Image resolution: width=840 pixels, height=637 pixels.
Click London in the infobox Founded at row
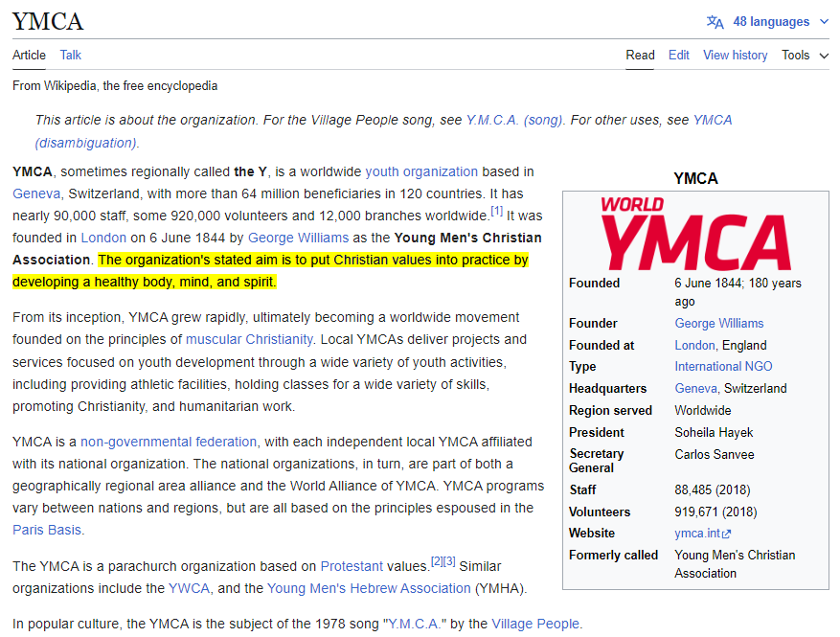pos(694,346)
